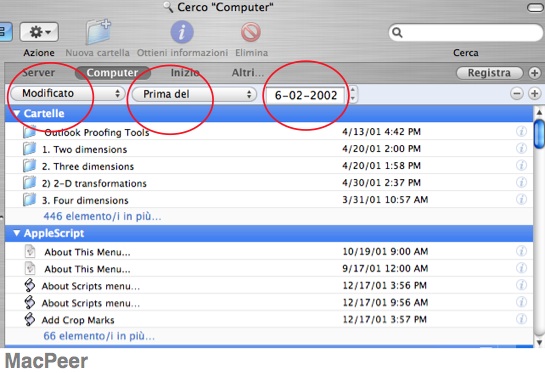The width and height of the screenshot is (545, 373).
Task: Click the search field in the toolbar
Action: (465, 32)
